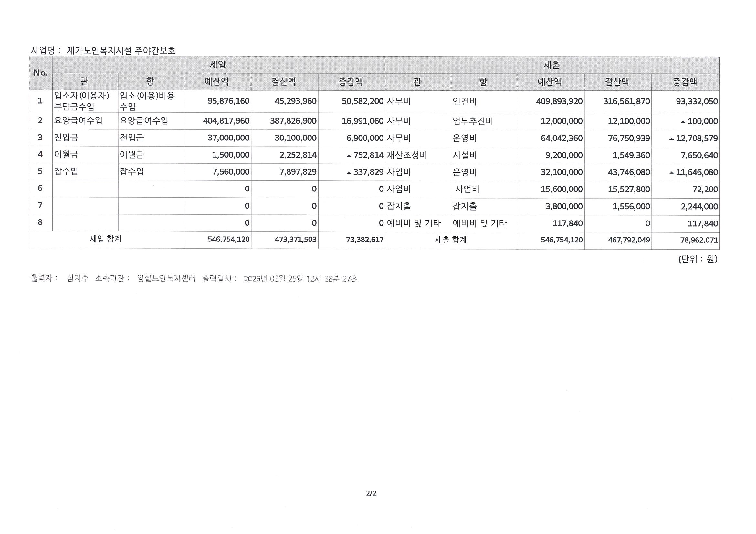This screenshot has height=534, width=756.
Task: Click the 세출 header cell
Action: (x=551, y=65)
